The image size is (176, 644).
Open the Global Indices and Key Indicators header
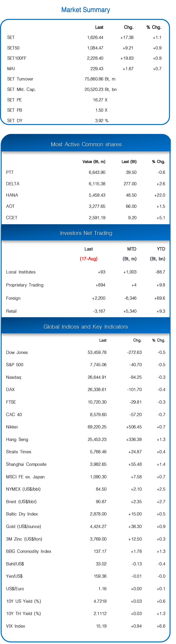coord(85,327)
